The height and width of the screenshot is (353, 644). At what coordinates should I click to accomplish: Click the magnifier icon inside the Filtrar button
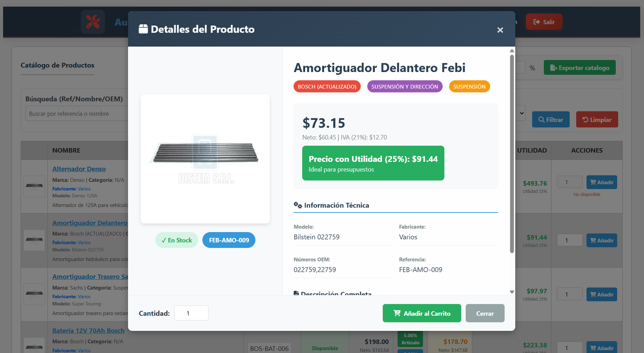pos(542,119)
